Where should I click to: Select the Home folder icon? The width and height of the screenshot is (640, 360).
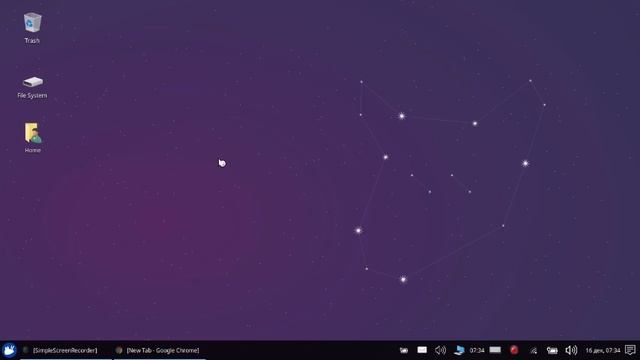pos(33,133)
